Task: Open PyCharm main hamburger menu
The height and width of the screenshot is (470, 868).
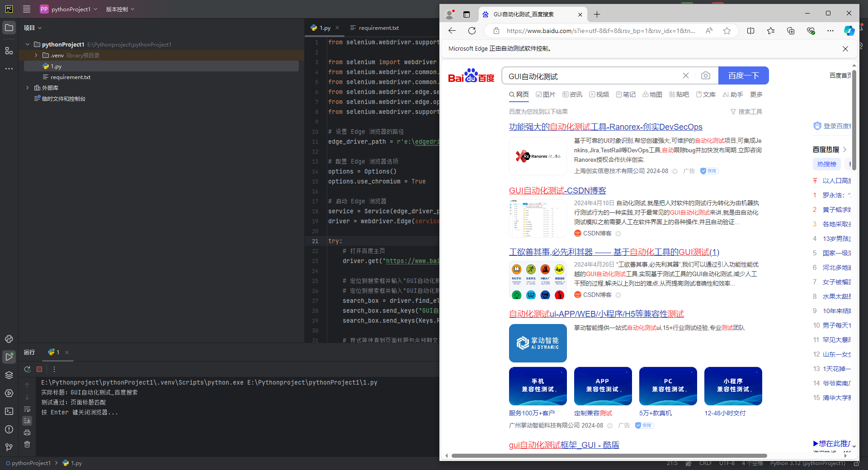Action: (x=27, y=9)
